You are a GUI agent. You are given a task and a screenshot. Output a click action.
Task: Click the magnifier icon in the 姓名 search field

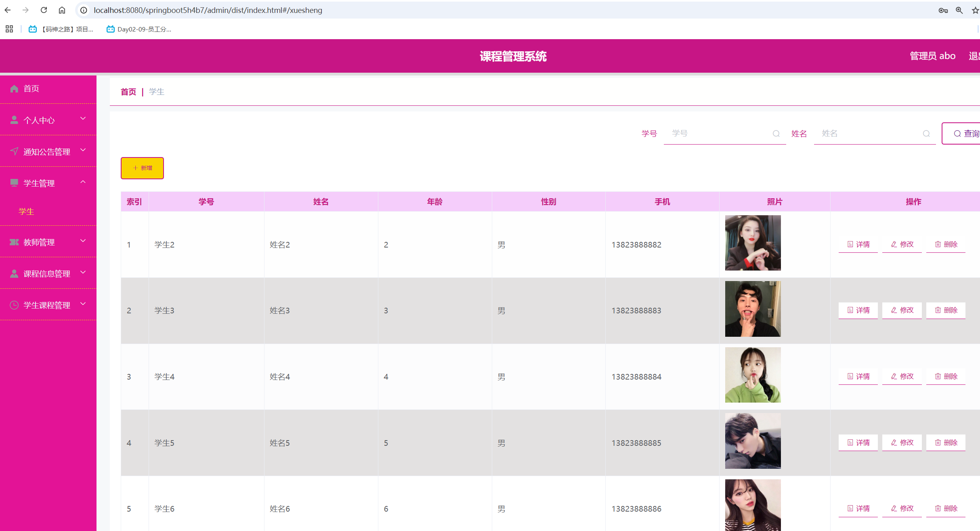(926, 134)
